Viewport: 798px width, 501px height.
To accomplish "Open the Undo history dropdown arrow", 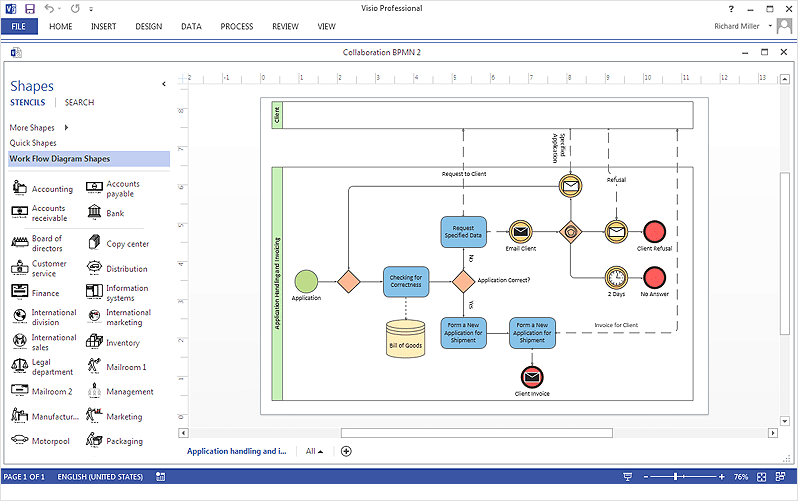I will (61, 9).
